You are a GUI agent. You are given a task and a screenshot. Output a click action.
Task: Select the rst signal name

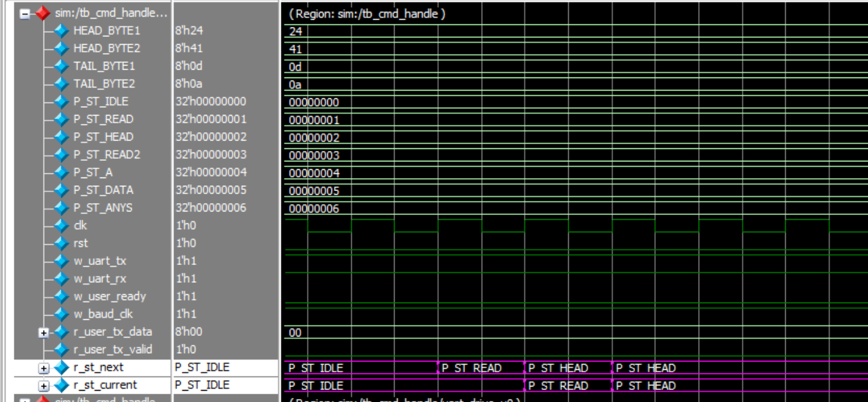[x=80, y=243]
